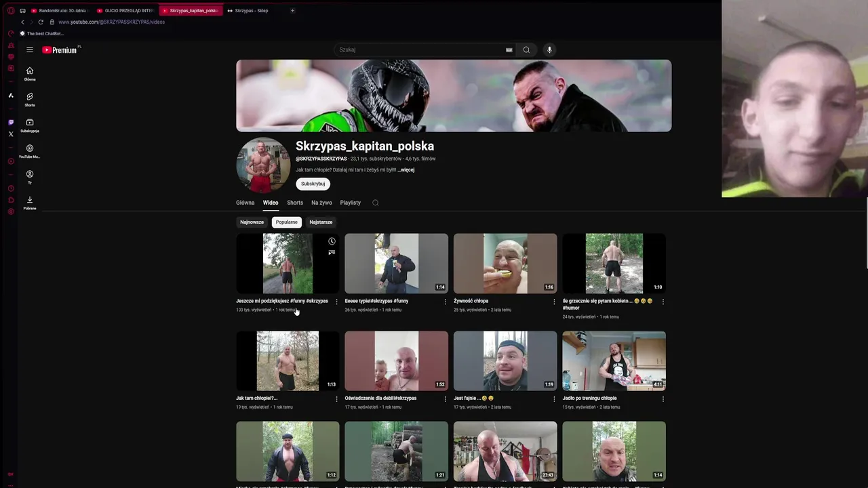Open the Wideo channel tab

point(271,203)
